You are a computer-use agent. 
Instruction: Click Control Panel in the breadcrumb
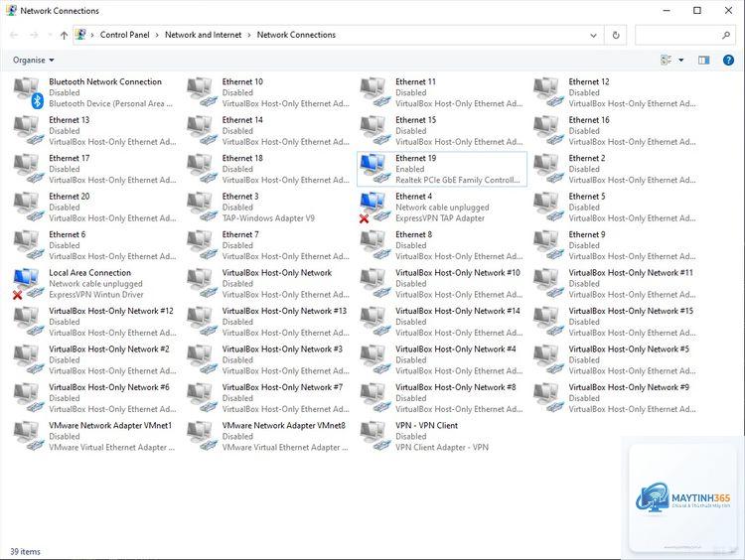[x=124, y=35]
